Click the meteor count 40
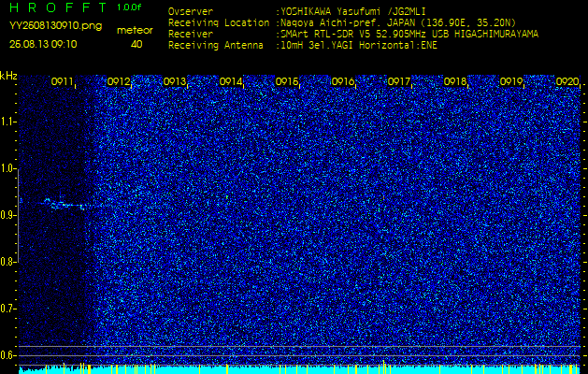 click(x=136, y=44)
